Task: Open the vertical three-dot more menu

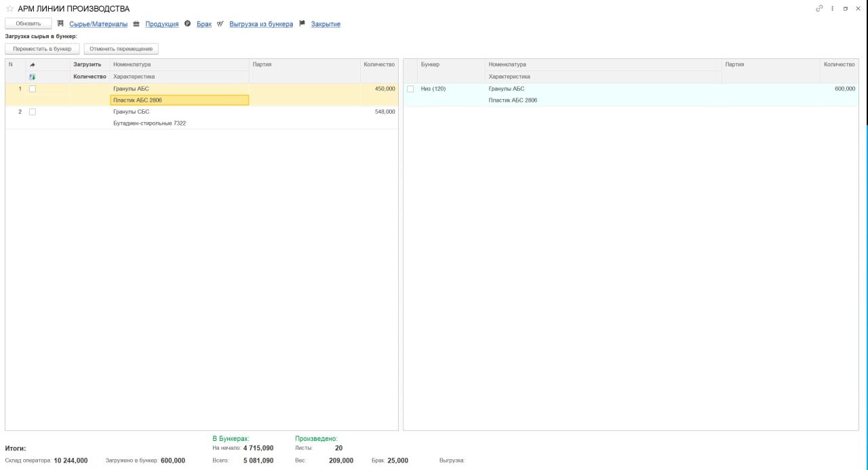Action: [832, 9]
